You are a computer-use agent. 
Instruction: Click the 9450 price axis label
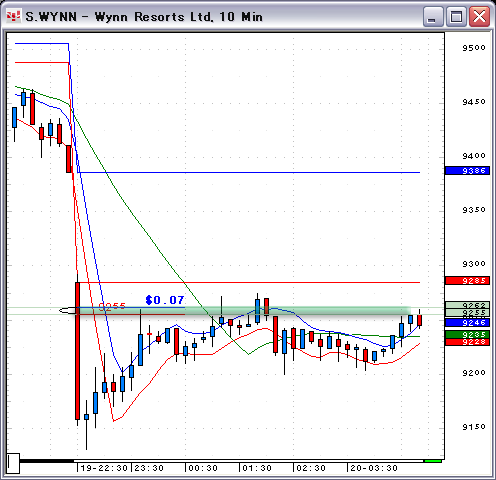click(x=474, y=102)
